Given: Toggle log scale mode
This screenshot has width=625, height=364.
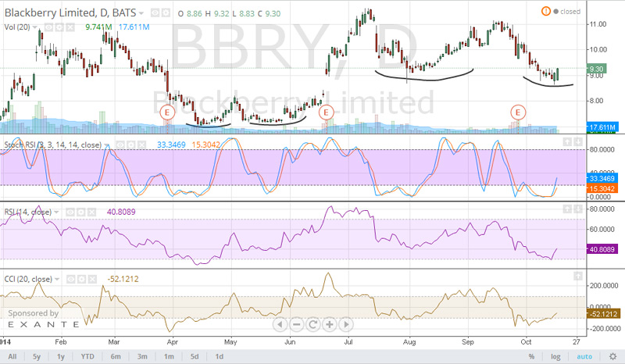Looking at the screenshot, I should [555, 356].
